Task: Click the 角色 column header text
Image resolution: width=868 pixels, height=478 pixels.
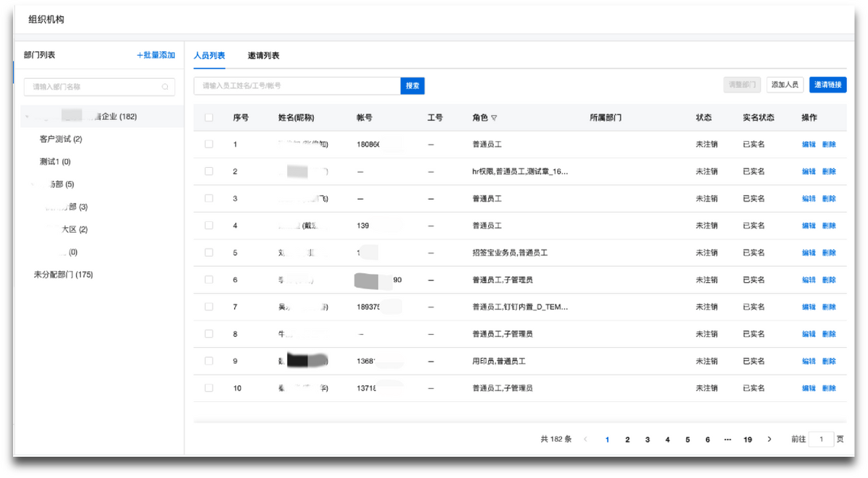Action: [x=480, y=118]
